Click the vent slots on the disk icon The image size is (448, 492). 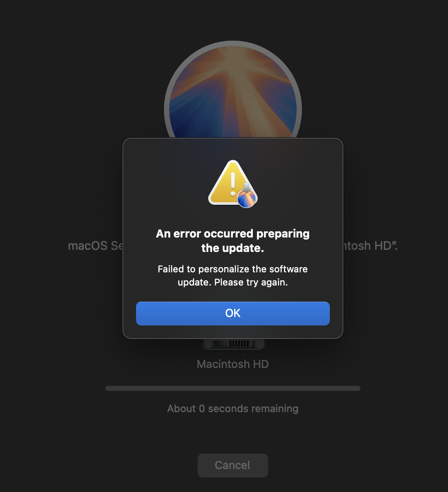[x=239, y=344]
